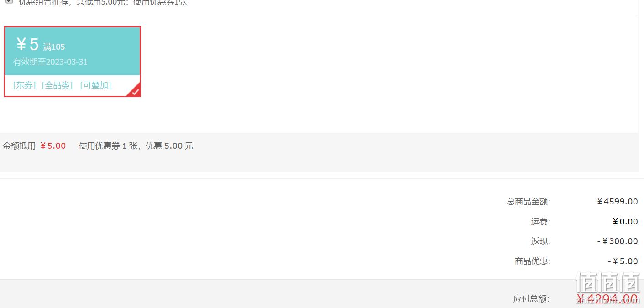
Task: Click the -¥5.00 discount amount
Action: pyautogui.click(x=623, y=261)
